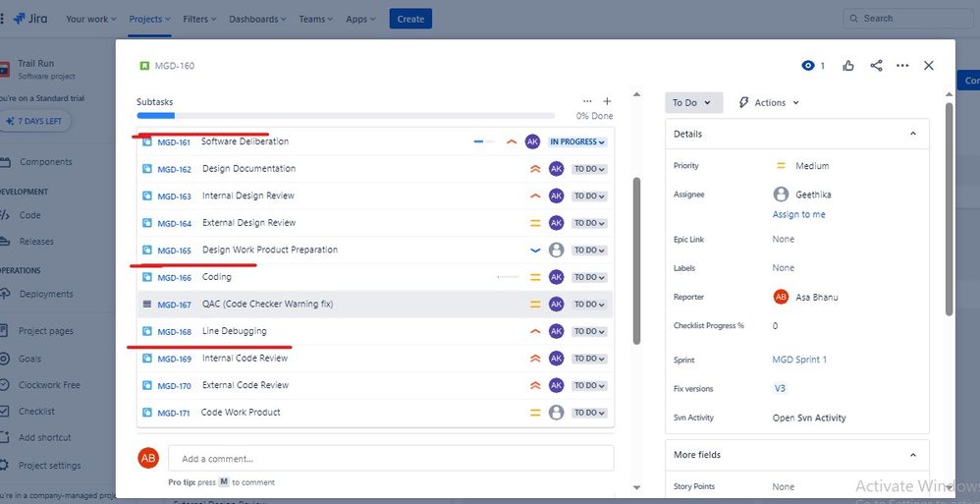The image size is (980, 504).
Task: Click the Add a comment field
Action: tap(391, 459)
